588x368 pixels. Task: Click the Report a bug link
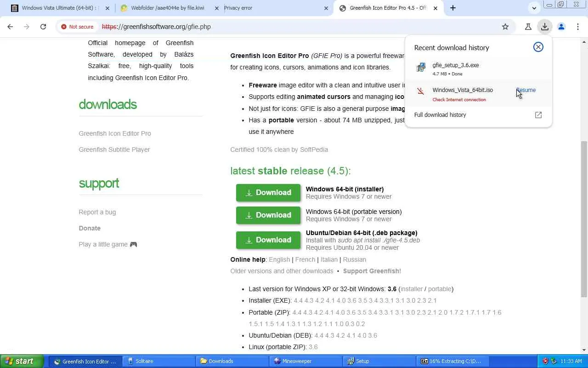(97, 212)
